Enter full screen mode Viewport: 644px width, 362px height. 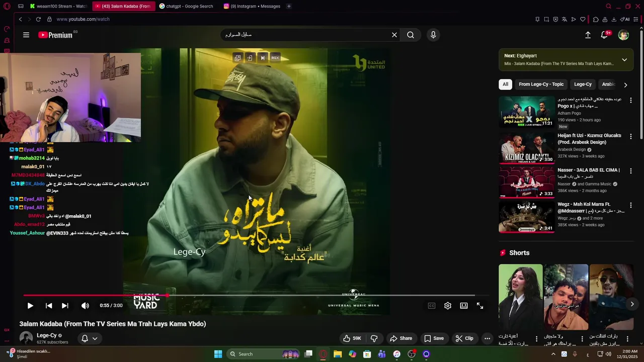tap(480, 306)
